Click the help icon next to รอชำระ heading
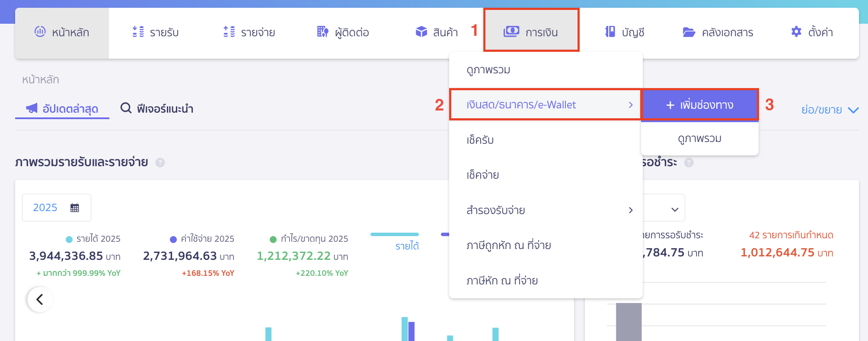The width and height of the screenshot is (868, 341). coord(689,163)
